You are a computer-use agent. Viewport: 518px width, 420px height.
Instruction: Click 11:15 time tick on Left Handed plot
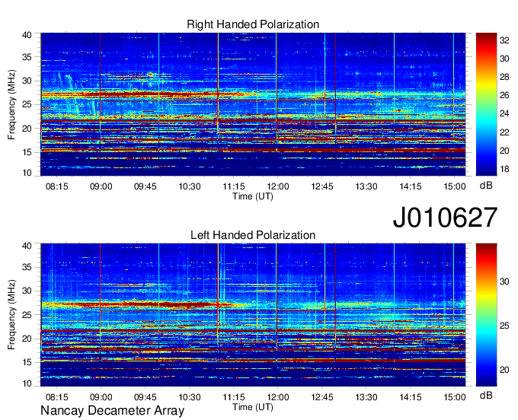(x=234, y=397)
